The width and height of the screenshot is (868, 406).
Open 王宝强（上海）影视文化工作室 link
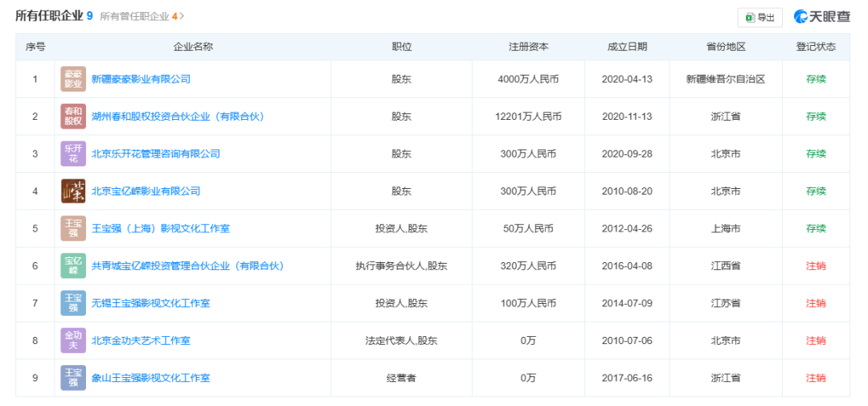[x=161, y=228]
